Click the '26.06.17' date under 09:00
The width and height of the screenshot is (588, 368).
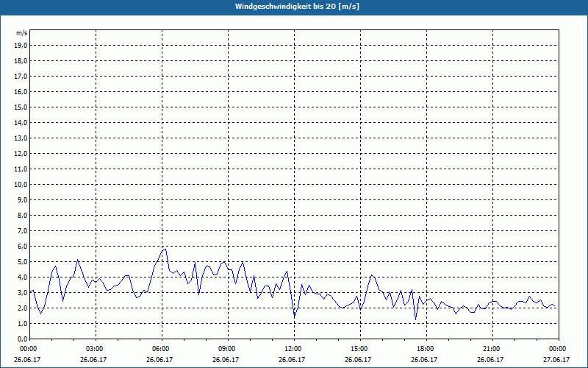(226, 359)
